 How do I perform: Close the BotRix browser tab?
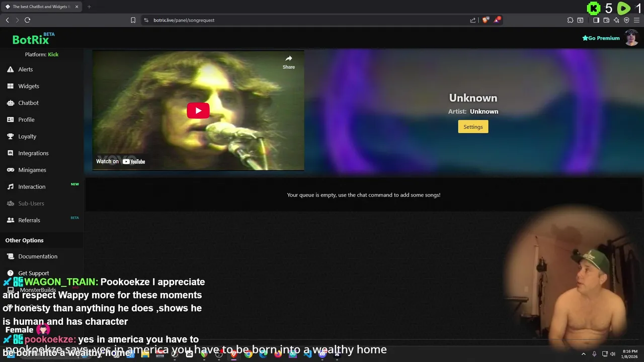(76, 7)
